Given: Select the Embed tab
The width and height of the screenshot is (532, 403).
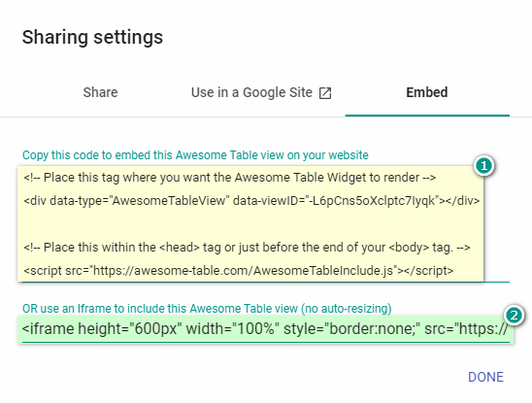Looking at the screenshot, I should click(x=427, y=92).
